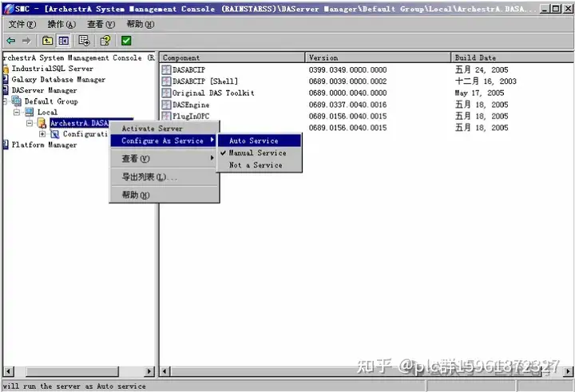Image resolution: width=575 pixels, height=392 pixels.
Task: Sort by the Component column header
Action: [x=232, y=57]
